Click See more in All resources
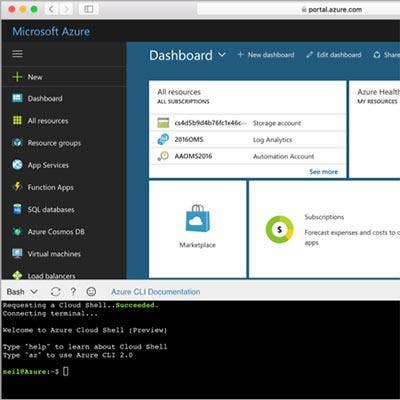Viewport: 400px width, 400px height. click(323, 172)
